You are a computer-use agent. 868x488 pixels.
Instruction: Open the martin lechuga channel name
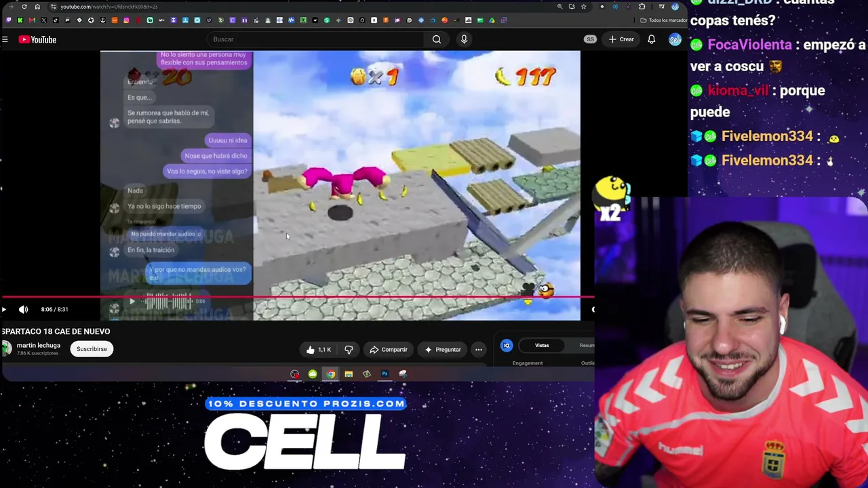point(39,346)
